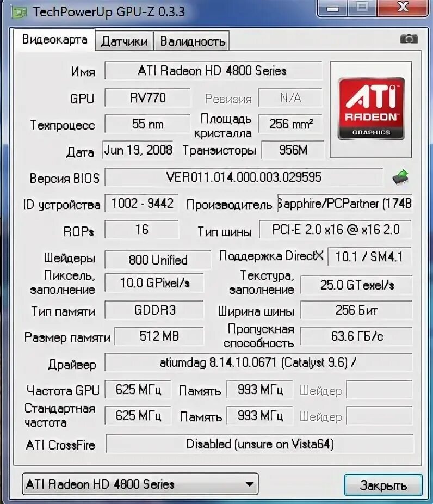Open the Валидность tab
The image size is (433, 504).
coord(192,41)
